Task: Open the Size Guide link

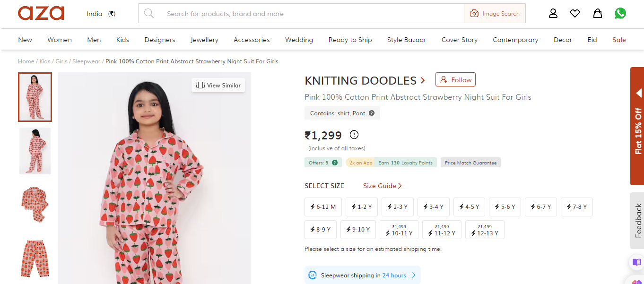Action: pyautogui.click(x=382, y=186)
